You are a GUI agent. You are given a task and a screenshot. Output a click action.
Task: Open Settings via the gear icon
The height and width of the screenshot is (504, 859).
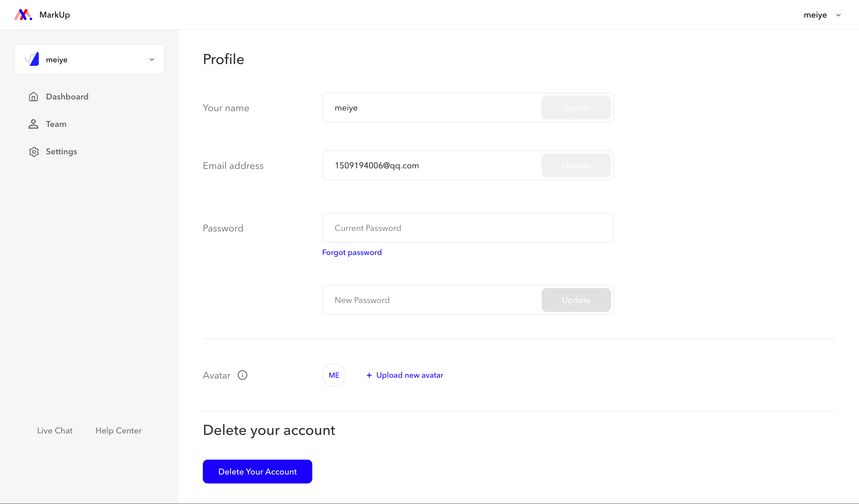34,152
